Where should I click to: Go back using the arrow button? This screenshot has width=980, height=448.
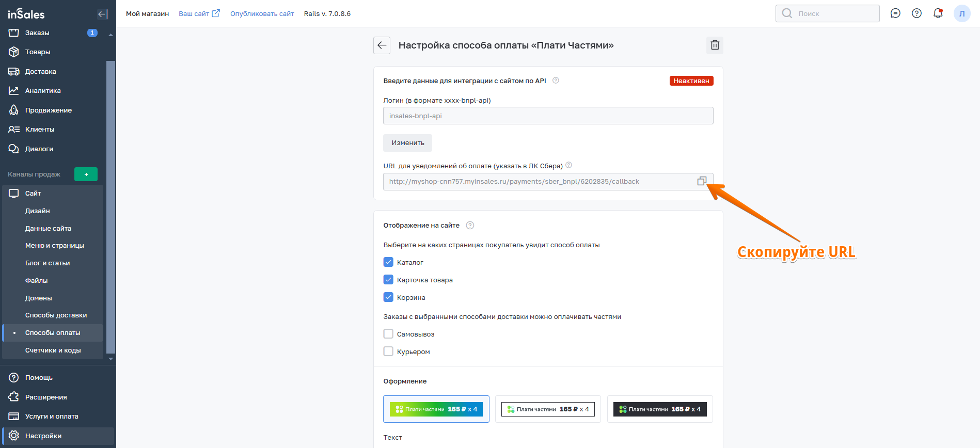pyautogui.click(x=382, y=45)
